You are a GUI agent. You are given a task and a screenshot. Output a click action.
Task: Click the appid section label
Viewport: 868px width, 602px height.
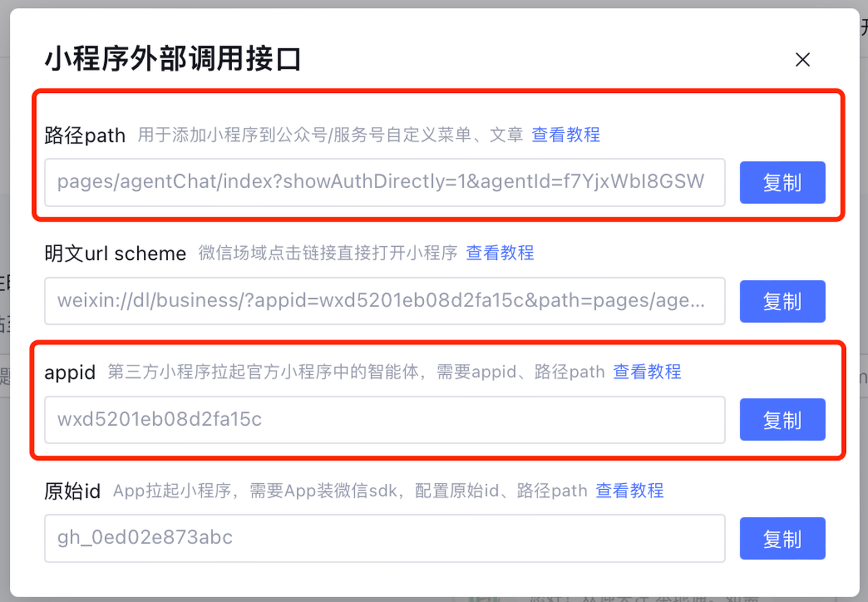pos(70,373)
